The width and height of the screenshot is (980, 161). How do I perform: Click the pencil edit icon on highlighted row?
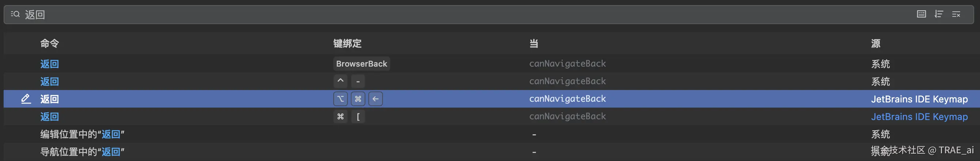click(26, 99)
